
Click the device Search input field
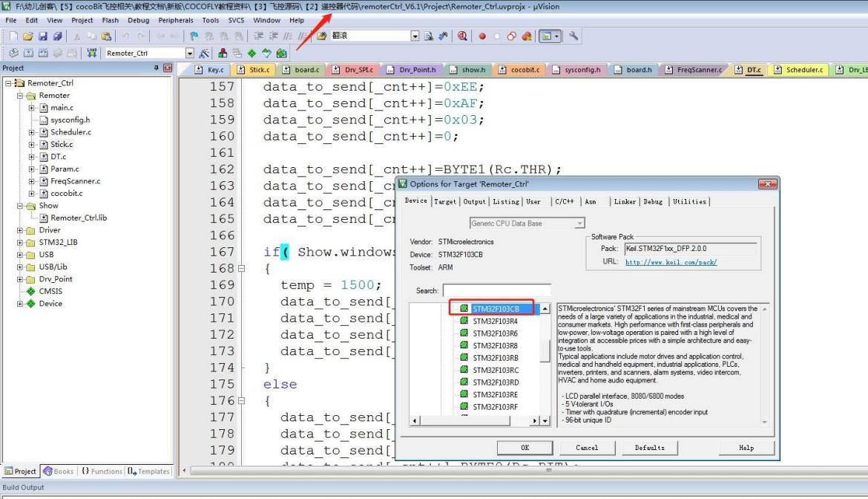[496, 290]
